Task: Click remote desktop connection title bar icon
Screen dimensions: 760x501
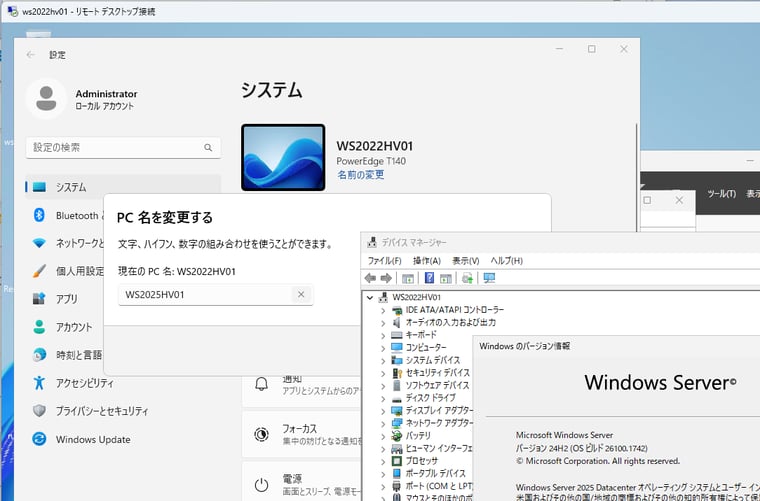Action: pyautogui.click(x=13, y=12)
